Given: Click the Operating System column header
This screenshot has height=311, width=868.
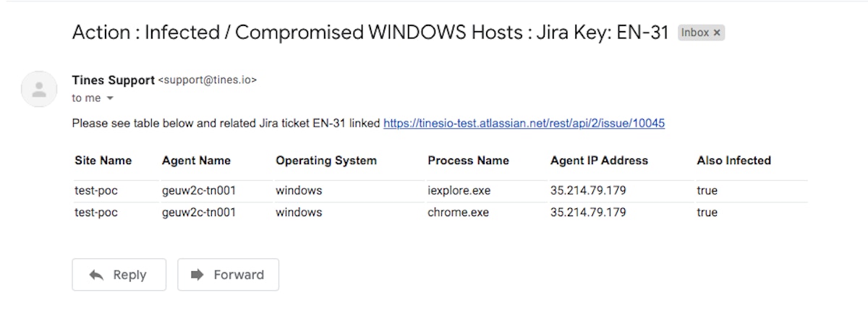Looking at the screenshot, I should pyautogui.click(x=325, y=161).
